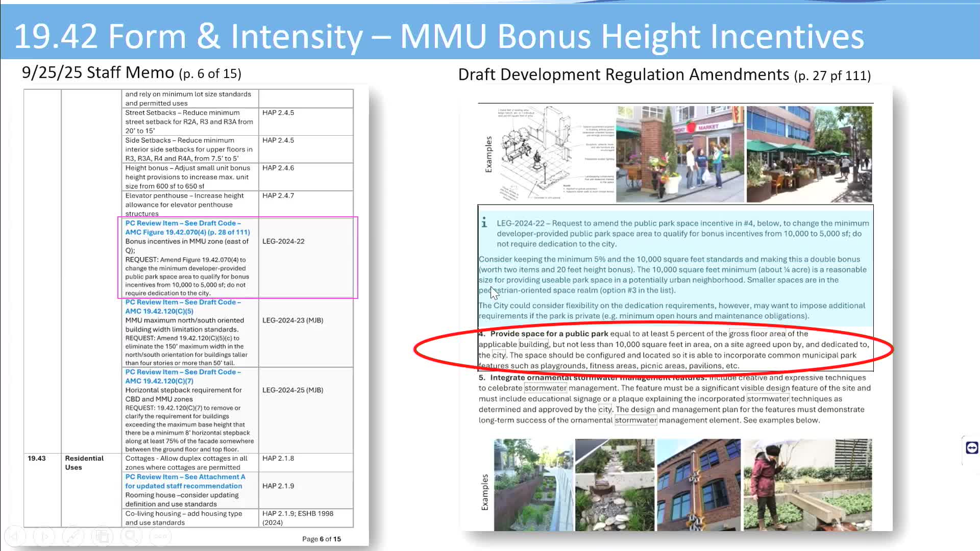Open the AMC 19.42.120(C)(5) link
980x551 pixels.
pyautogui.click(x=183, y=307)
